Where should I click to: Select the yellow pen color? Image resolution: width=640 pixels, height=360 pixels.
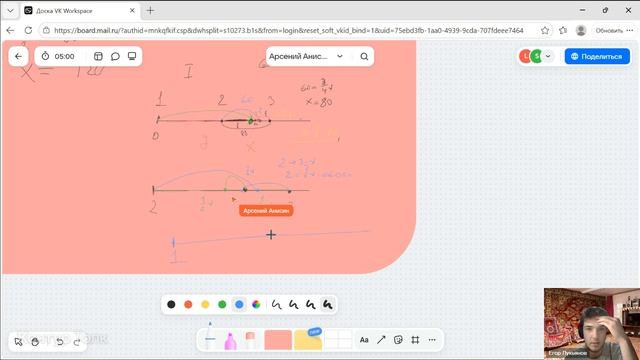tap(205, 304)
